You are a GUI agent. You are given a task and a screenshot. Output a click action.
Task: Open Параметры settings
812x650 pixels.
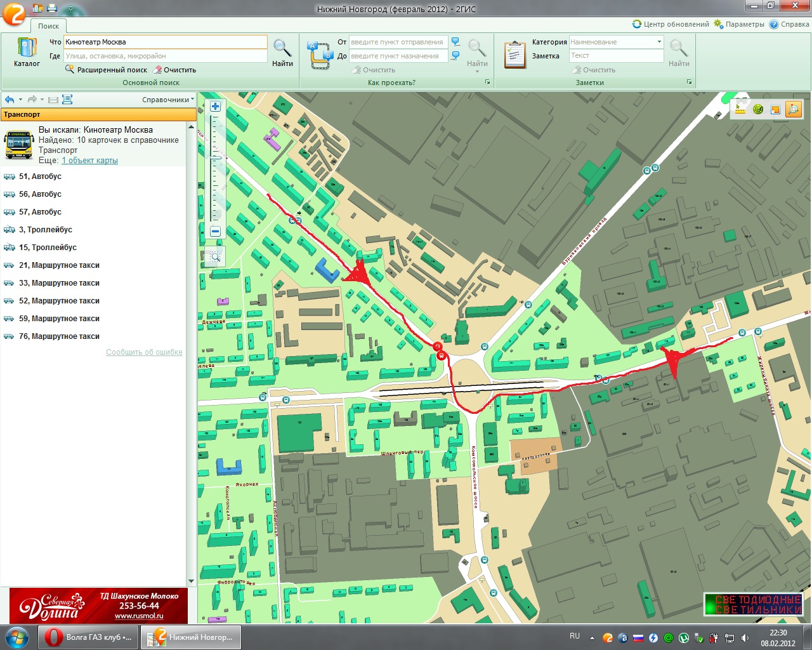[x=739, y=24]
